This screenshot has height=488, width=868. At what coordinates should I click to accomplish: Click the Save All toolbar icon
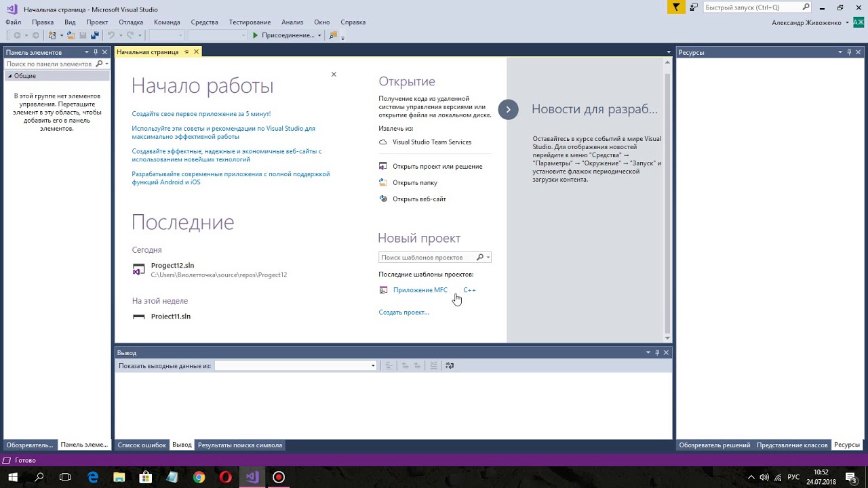coord(94,35)
